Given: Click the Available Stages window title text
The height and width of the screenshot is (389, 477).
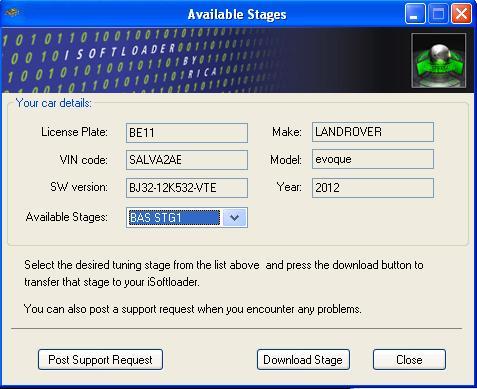Looking at the screenshot, I should pos(237,15).
